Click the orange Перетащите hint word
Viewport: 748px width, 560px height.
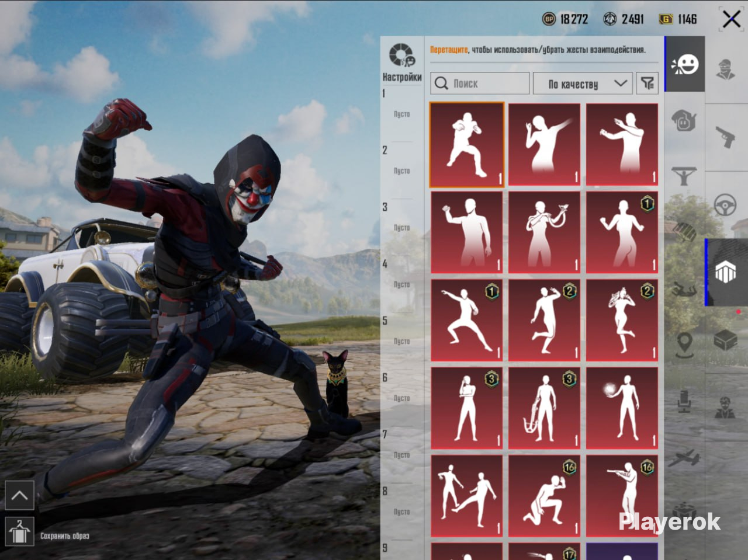pos(449,50)
